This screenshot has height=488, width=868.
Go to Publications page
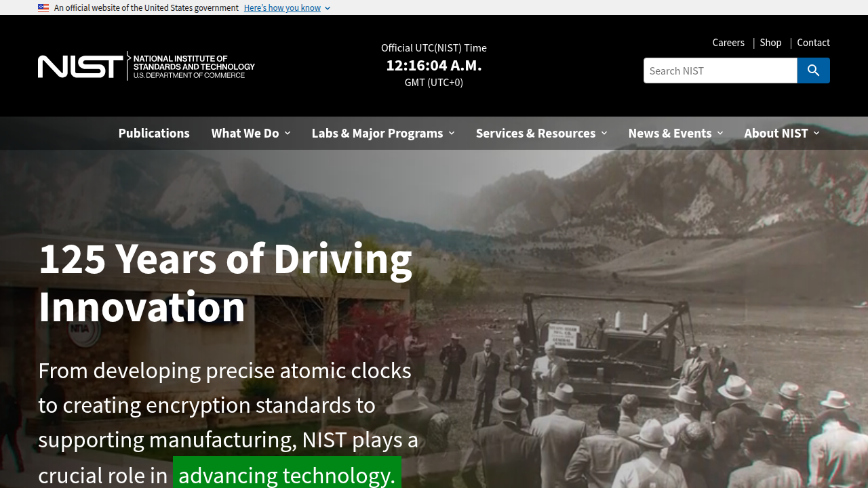coord(154,133)
